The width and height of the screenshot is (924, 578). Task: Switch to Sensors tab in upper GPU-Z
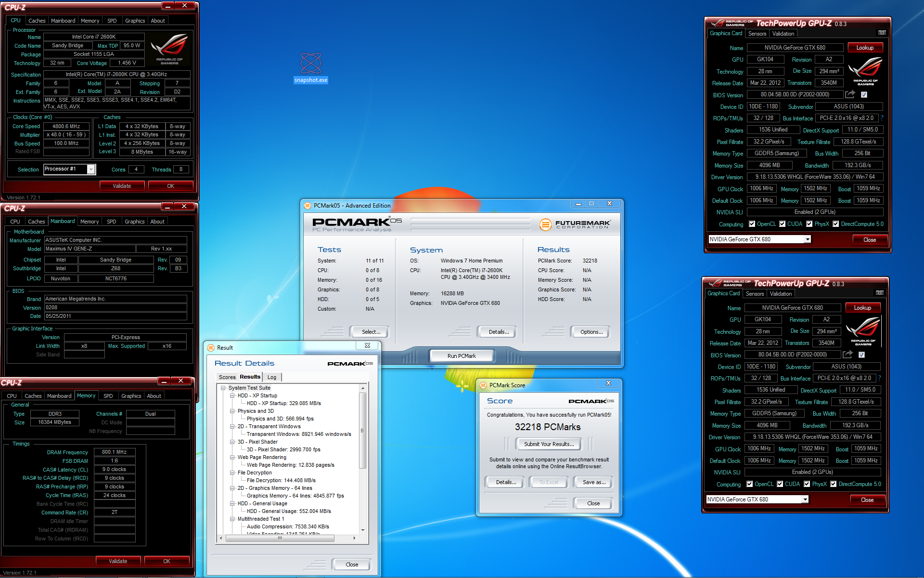click(757, 34)
